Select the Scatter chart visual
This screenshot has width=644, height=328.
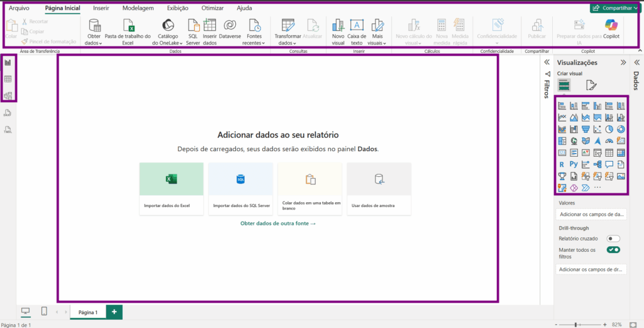point(597,130)
